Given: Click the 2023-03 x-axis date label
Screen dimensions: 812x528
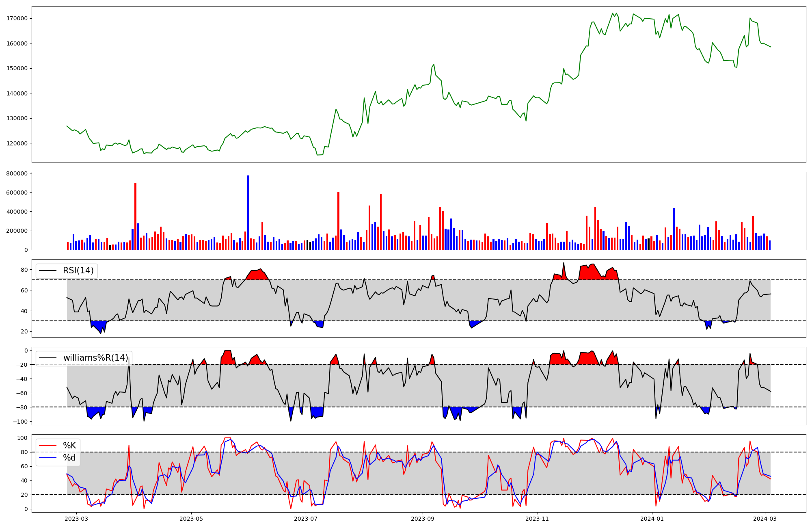Looking at the screenshot, I should (76, 519).
